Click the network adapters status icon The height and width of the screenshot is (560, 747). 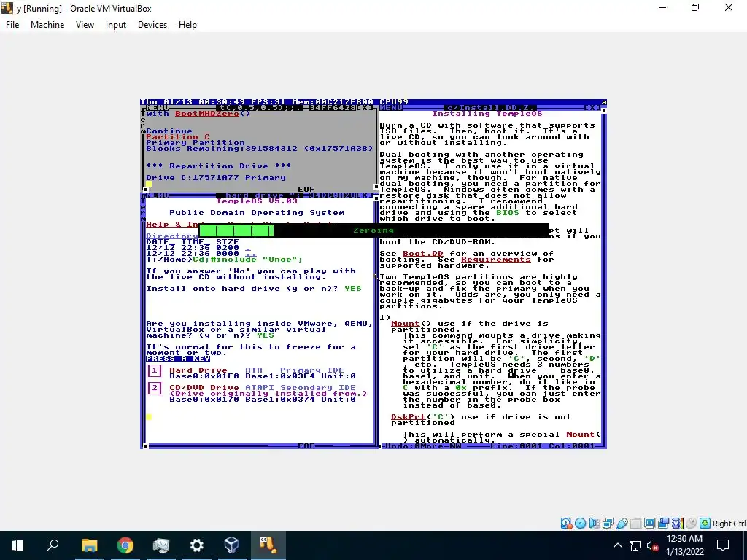pyautogui.click(x=608, y=524)
